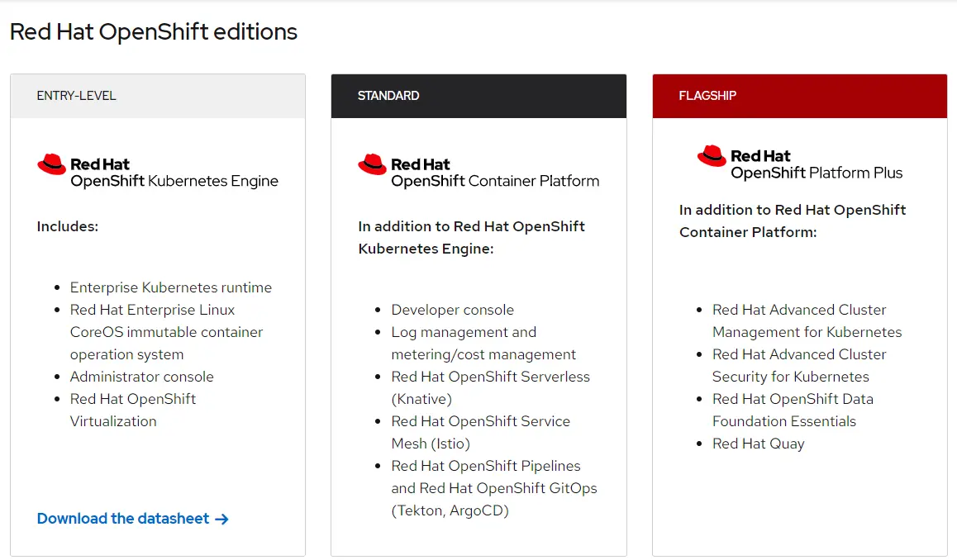Select the FLAGSHIP card header
This screenshot has width=957, height=560.
point(799,96)
